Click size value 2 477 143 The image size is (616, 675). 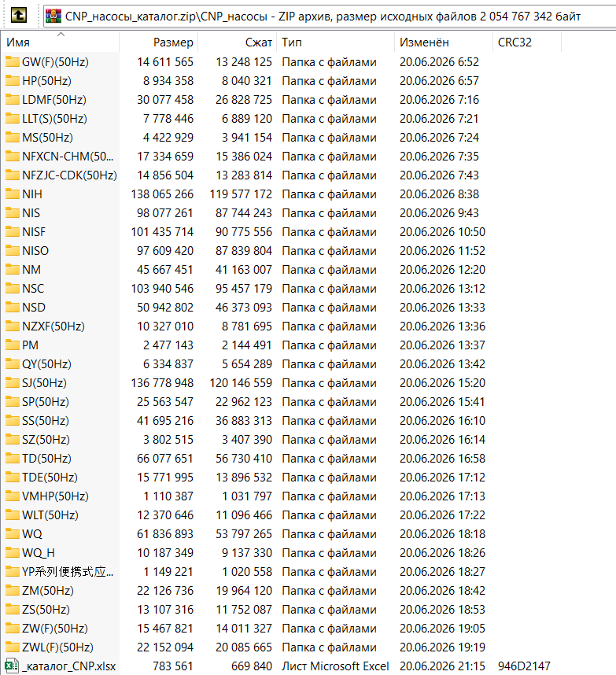168,345
